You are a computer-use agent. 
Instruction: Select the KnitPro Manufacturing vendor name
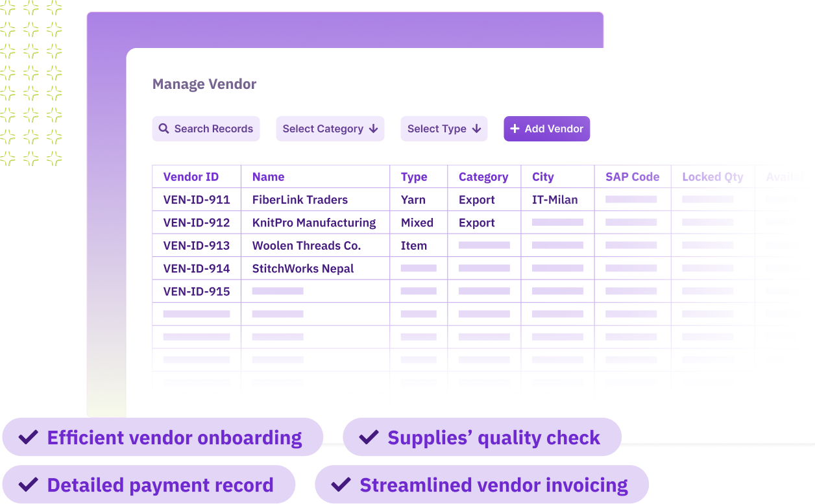[x=313, y=222]
